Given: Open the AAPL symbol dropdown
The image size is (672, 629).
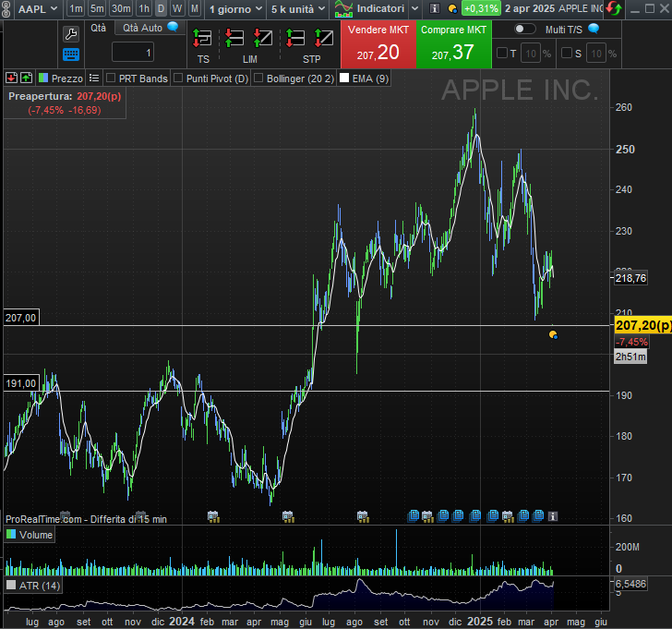Looking at the screenshot, I should pyautogui.click(x=38, y=8).
